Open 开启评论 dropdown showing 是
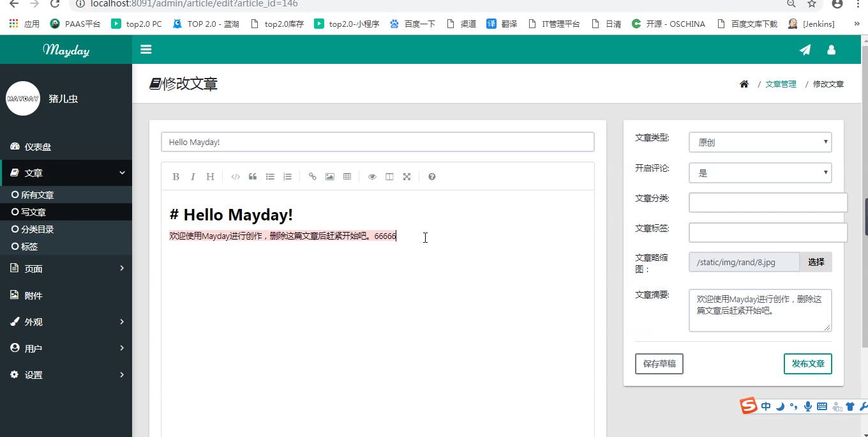 tap(760, 172)
